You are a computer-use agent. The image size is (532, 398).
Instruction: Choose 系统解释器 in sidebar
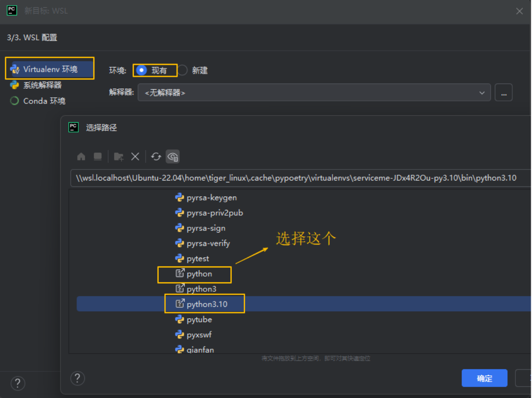click(x=42, y=85)
